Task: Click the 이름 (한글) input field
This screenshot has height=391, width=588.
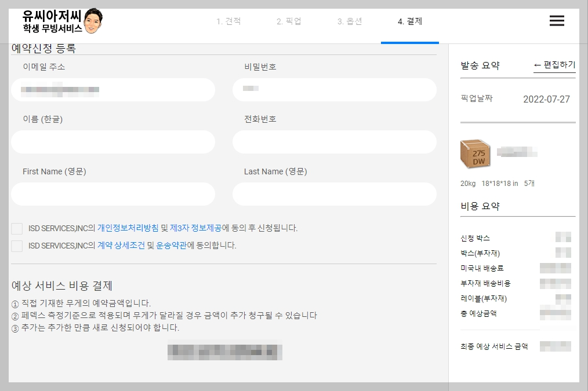Action: (x=113, y=142)
